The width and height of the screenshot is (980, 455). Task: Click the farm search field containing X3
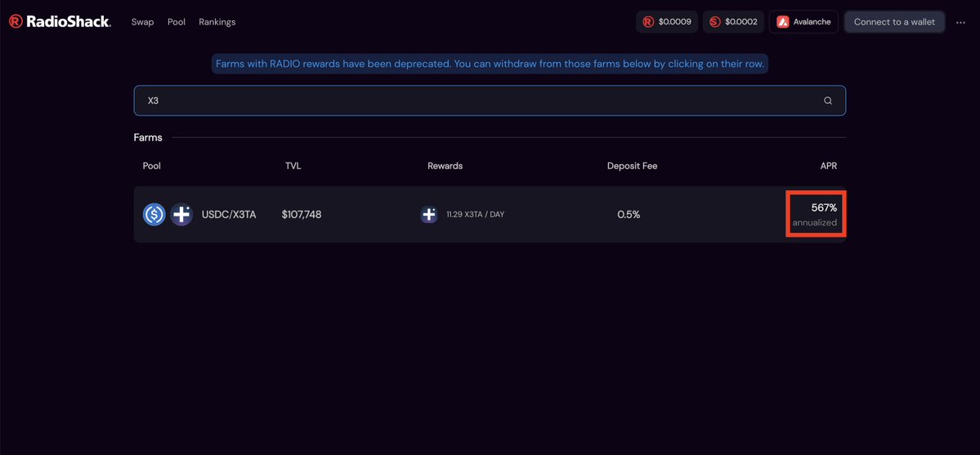(x=490, y=100)
